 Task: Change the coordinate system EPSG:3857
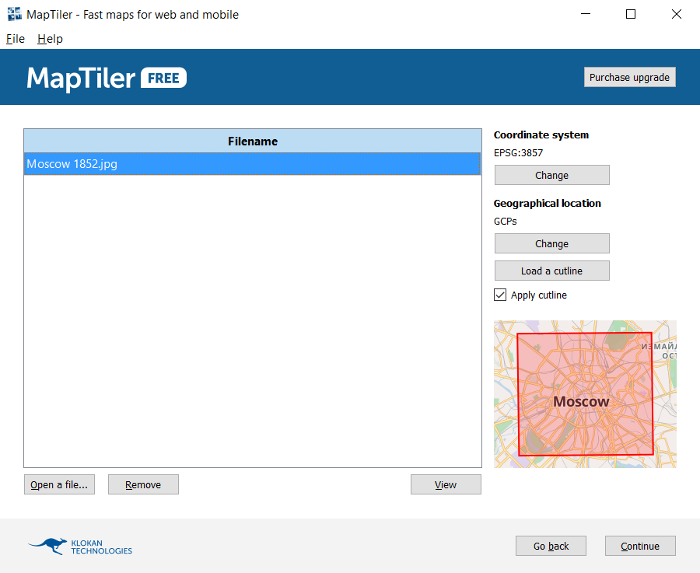(x=552, y=175)
